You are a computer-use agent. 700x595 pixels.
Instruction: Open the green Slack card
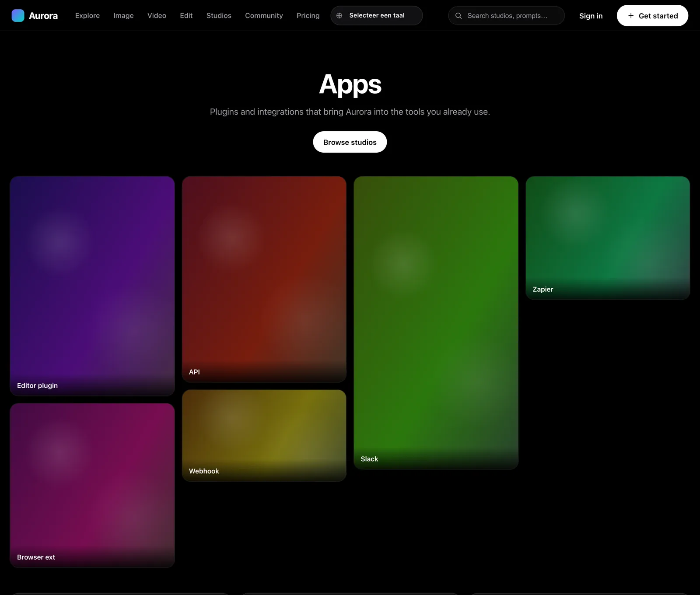[x=436, y=323]
